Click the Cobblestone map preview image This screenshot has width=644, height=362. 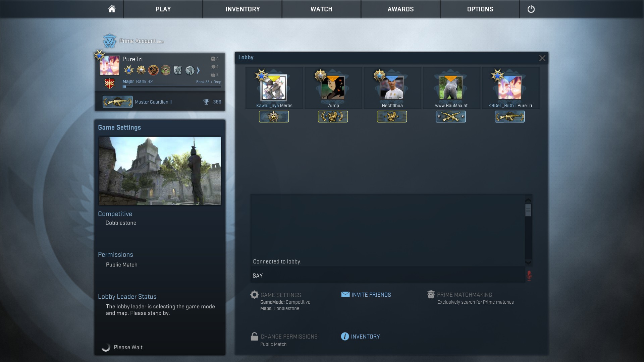point(160,171)
